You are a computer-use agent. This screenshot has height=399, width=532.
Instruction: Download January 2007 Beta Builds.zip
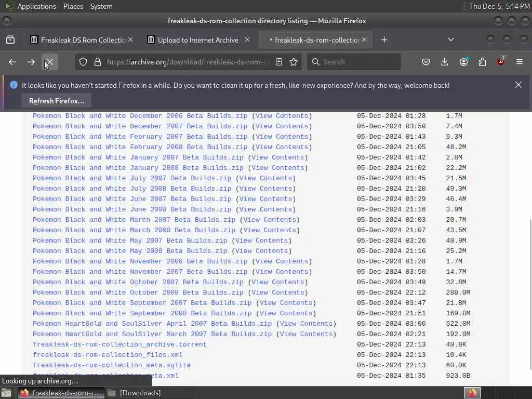click(138, 157)
